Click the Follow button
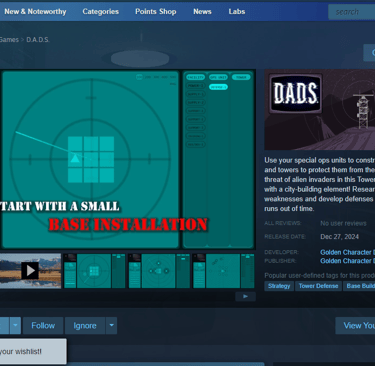 point(43,326)
